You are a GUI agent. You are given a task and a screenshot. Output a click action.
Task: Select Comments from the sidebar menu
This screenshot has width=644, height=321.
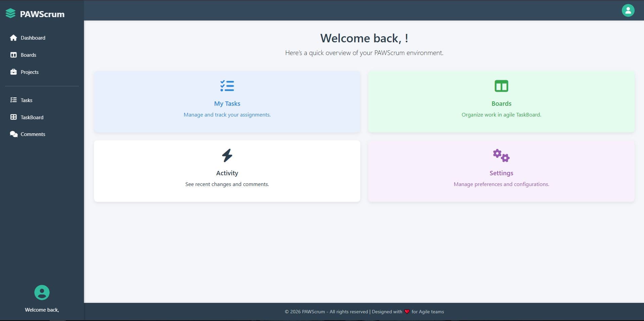click(x=33, y=134)
